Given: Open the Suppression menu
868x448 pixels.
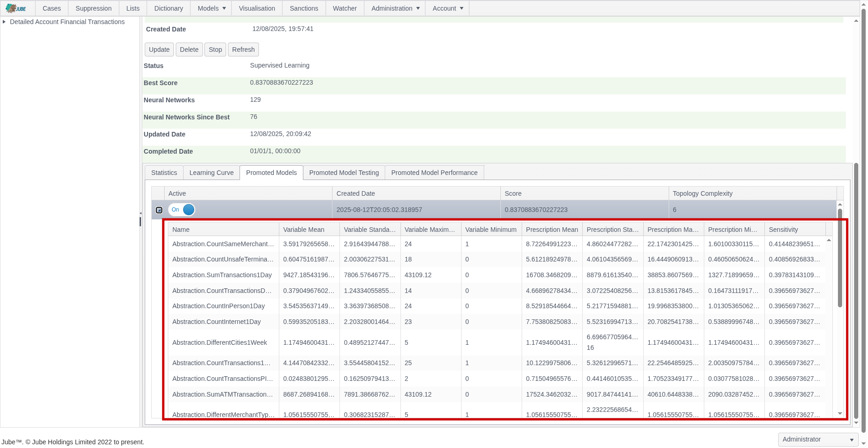Looking at the screenshot, I should tap(93, 8).
